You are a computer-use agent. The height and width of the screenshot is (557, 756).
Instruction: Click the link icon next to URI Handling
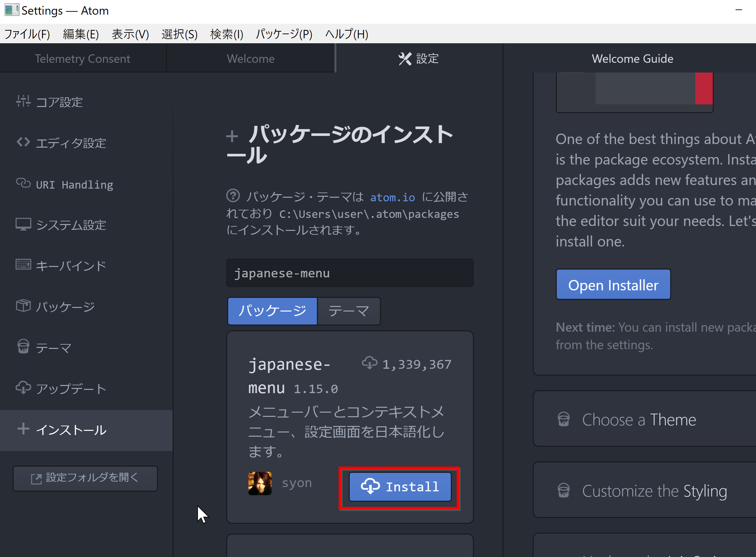(23, 183)
